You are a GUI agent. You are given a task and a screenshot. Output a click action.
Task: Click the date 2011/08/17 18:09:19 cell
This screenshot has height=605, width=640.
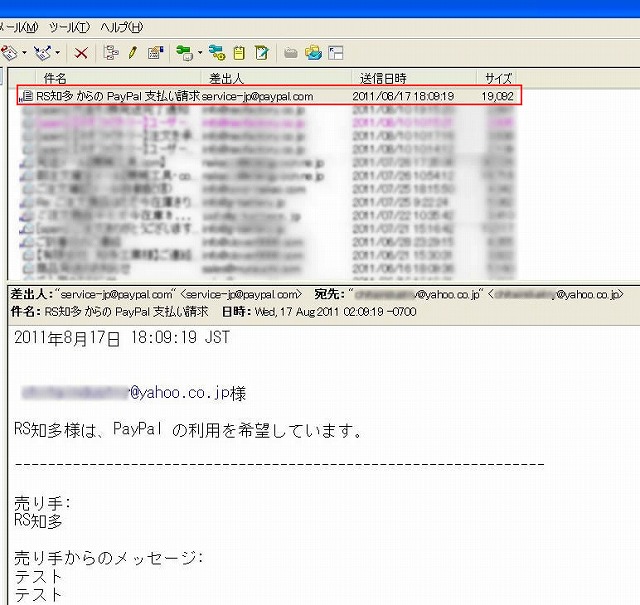click(x=403, y=96)
